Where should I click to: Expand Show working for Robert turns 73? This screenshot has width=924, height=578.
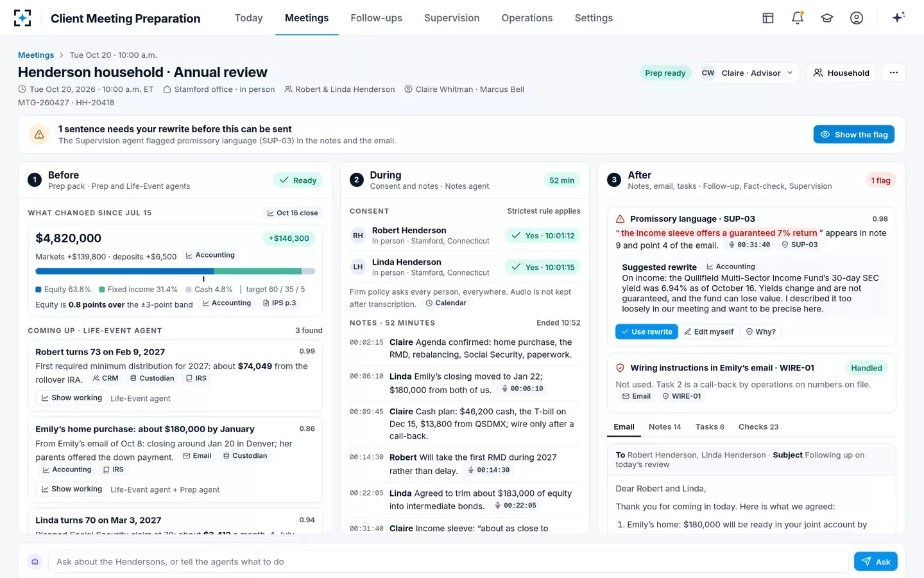point(72,398)
